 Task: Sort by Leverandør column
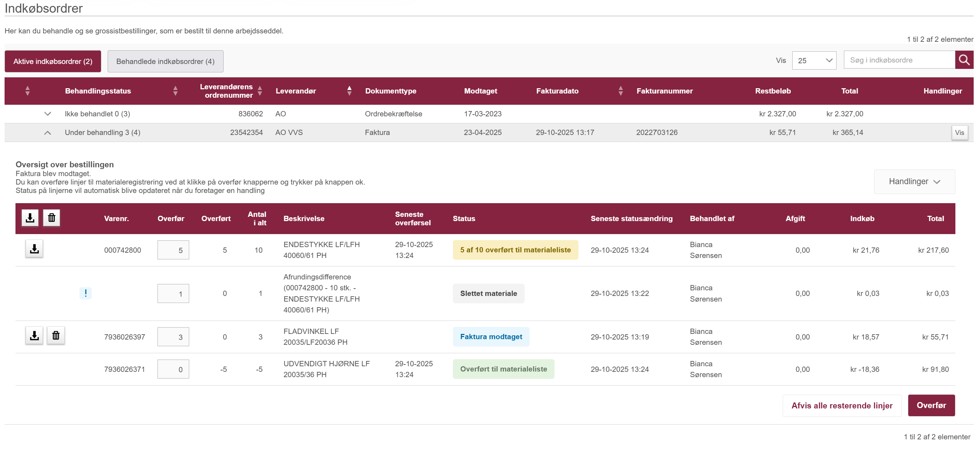tap(349, 91)
